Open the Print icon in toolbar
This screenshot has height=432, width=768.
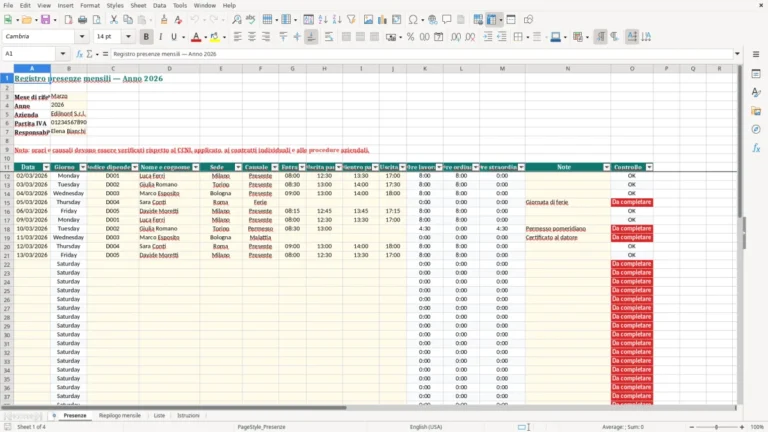pyautogui.click(x=82, y=20)
